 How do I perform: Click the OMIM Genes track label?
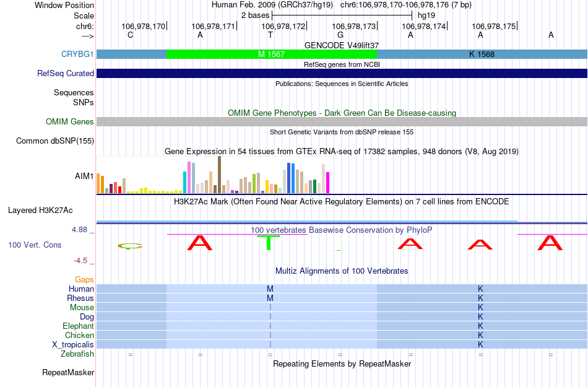click(x=69, y=121)
